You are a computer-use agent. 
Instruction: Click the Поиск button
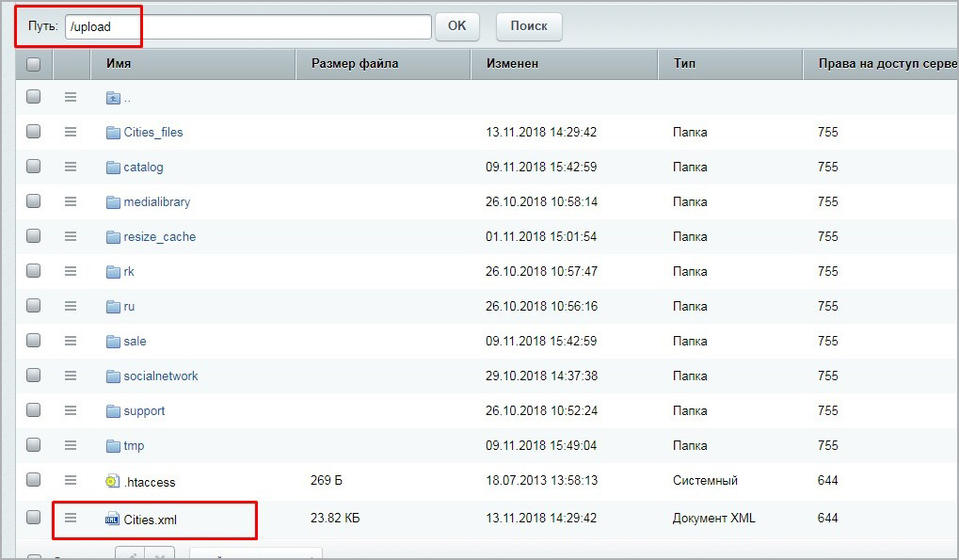click(528, 26)
